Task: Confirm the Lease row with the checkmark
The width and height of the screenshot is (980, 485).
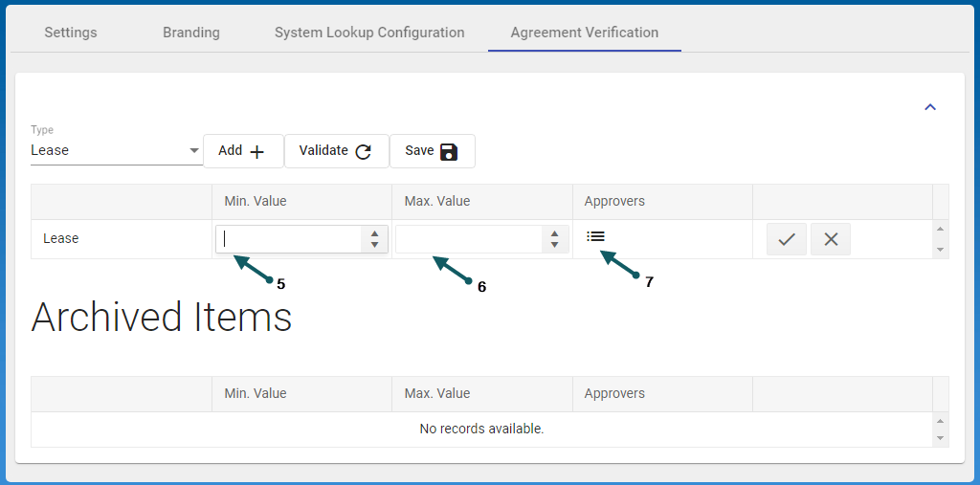Action: point(786,239)
